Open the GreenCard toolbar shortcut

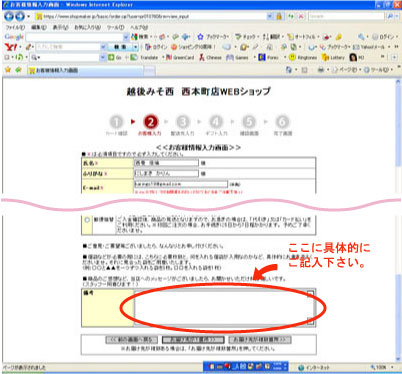pyautogui.click(x=180, y=57)
